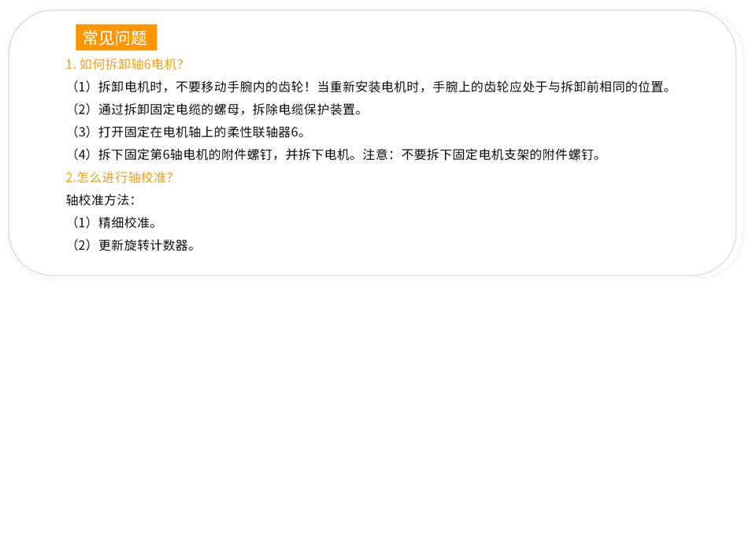Click step (1) about not moving wrist gears
756x535 pixels.
pyautogui.click(x=371, y=87)
